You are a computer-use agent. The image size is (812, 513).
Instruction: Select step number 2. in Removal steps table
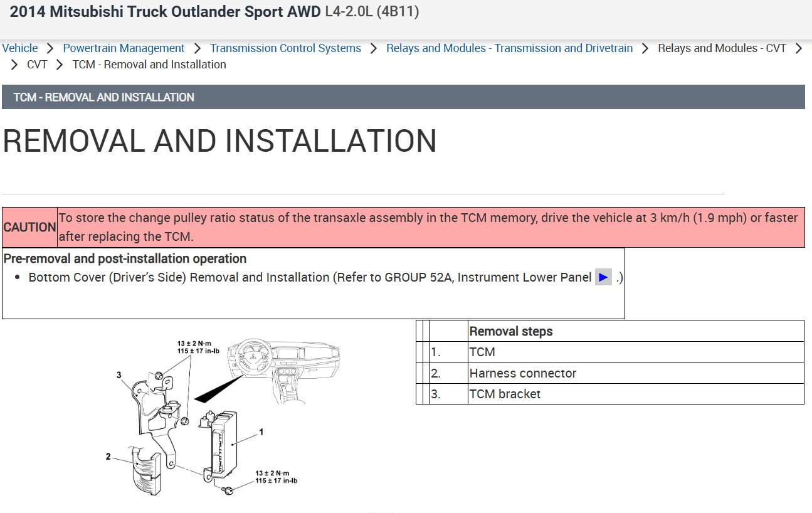[448, 373]
